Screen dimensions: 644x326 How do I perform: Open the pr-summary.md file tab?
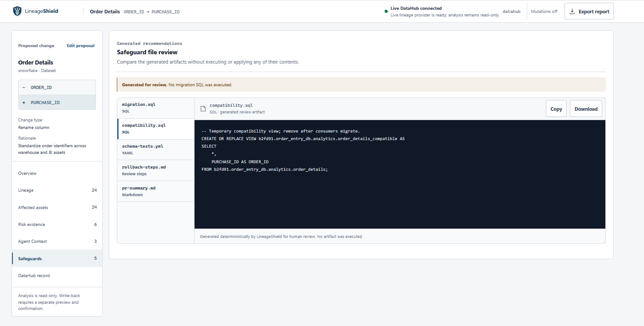[x=155, y=191]
